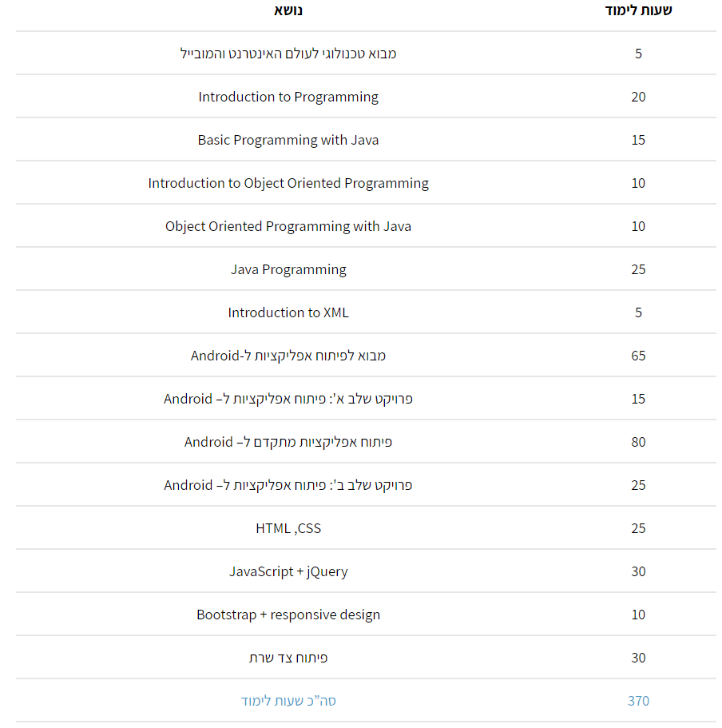Select the Introduction to Programming row text
Viewport: 722px width, 728px height.
pyautogui.click(x=288, y=97)
